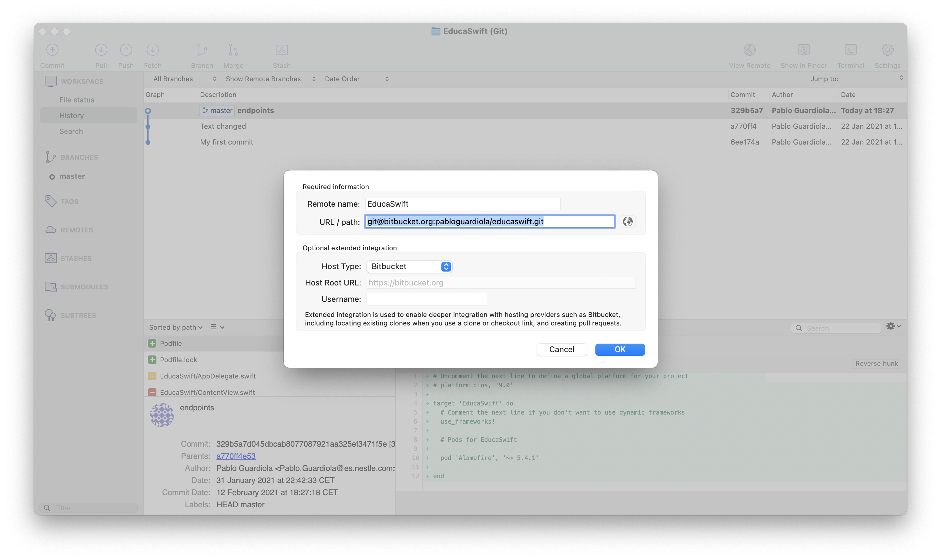
Task: Select the endpoints commit row
Action: [525, 111]
